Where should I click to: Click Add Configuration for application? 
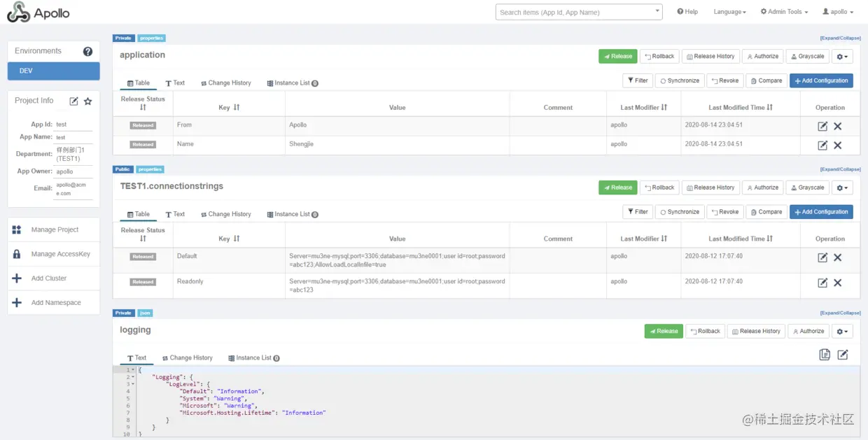[x=821, y=81]
